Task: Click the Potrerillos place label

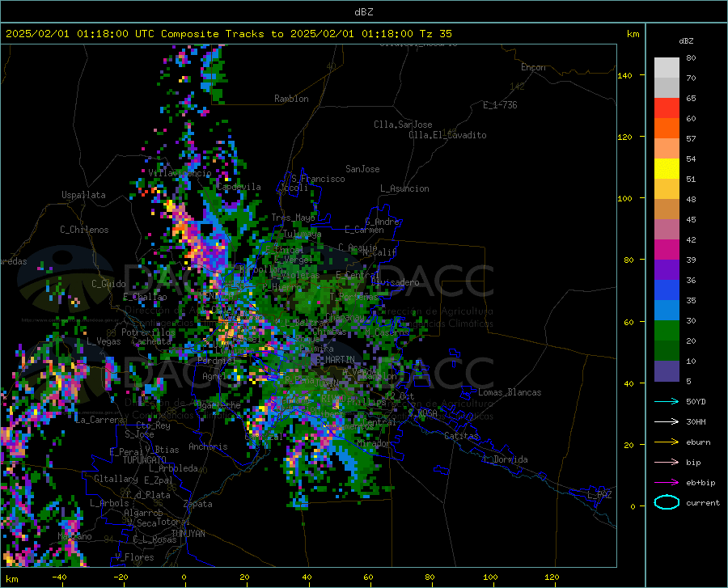Action: point(148,332)
